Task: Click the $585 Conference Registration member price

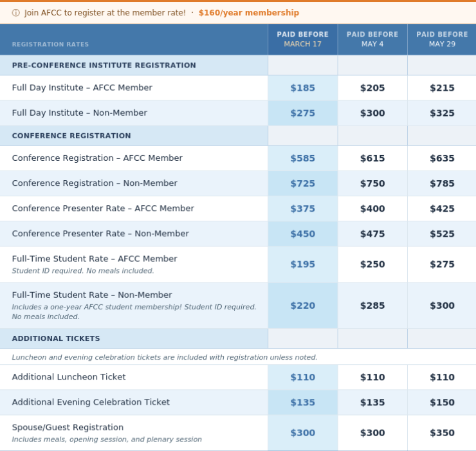Action: click(302, 158)
